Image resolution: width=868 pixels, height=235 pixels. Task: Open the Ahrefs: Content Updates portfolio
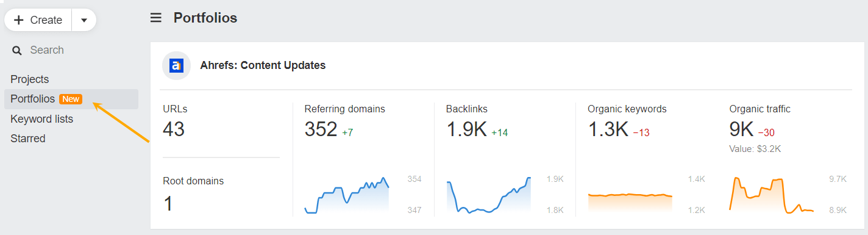pos(263,65)
